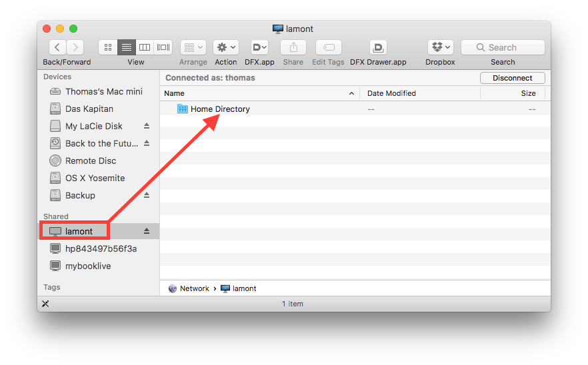Launch DFX Drawer.app from toolbar
588x365 pixels.
pos(378,47)
